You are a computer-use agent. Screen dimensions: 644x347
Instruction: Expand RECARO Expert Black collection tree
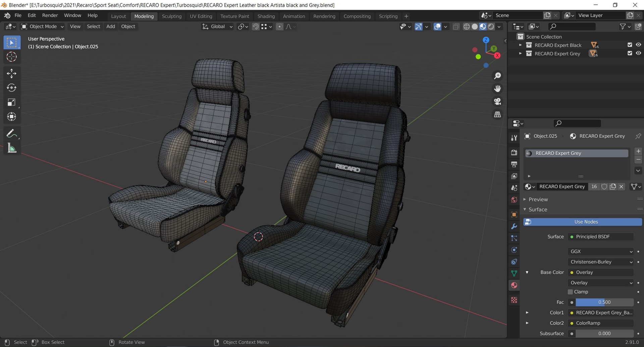(520, 45)
